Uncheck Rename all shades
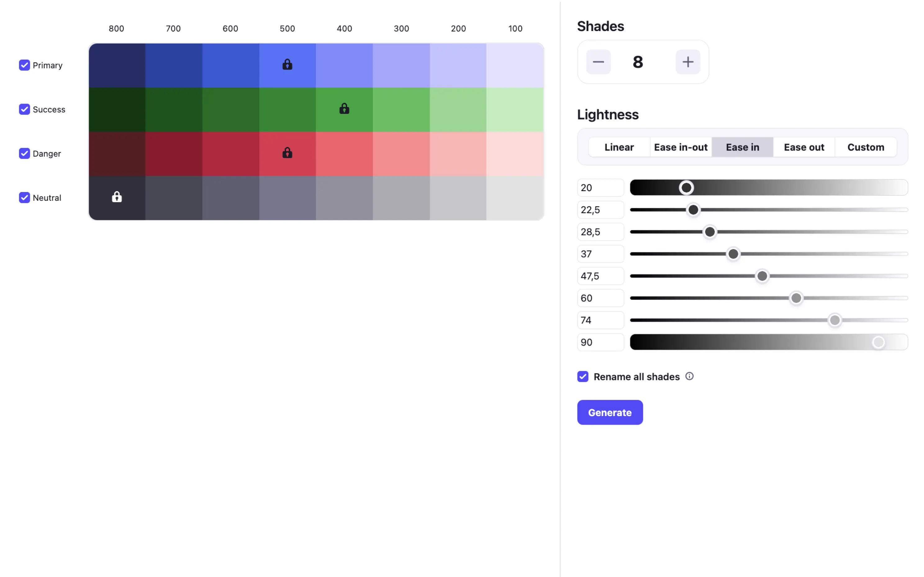This screenshot has height=577, width=924. click(x=583, y=376)
